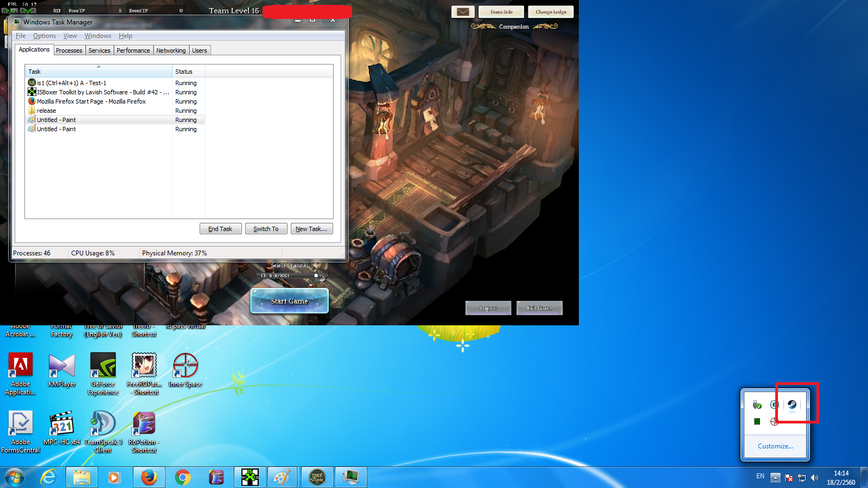This screenshot has height=488, width=868.
Task: Open the Inner Space desktop shortcut
Action: (185, 370)
